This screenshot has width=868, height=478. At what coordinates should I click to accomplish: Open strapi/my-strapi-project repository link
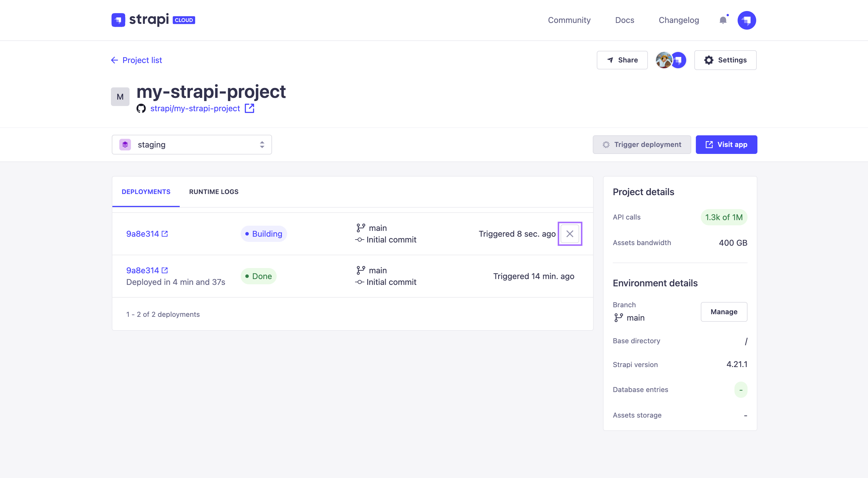click(x=195, y=109)
